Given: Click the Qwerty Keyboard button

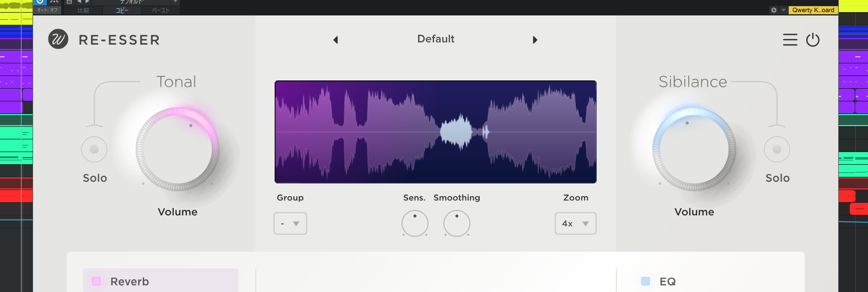Looking at the screenshot, I should [813, 10].
